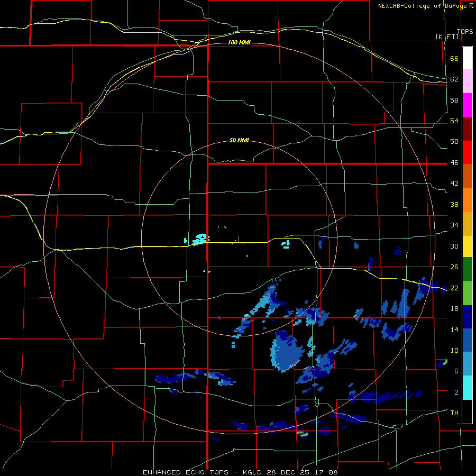
Task: Click the "22" legend value
Action: click(x=454, y=288)
